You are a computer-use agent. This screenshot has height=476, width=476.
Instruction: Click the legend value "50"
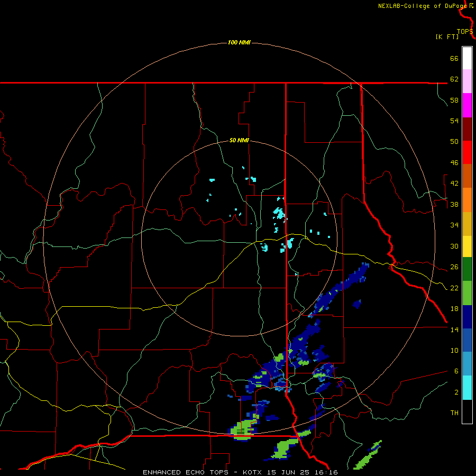pos(454,142)
